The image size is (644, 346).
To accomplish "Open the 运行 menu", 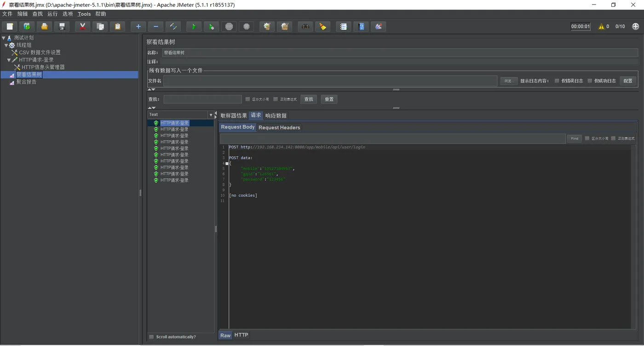I will (52, 14).
